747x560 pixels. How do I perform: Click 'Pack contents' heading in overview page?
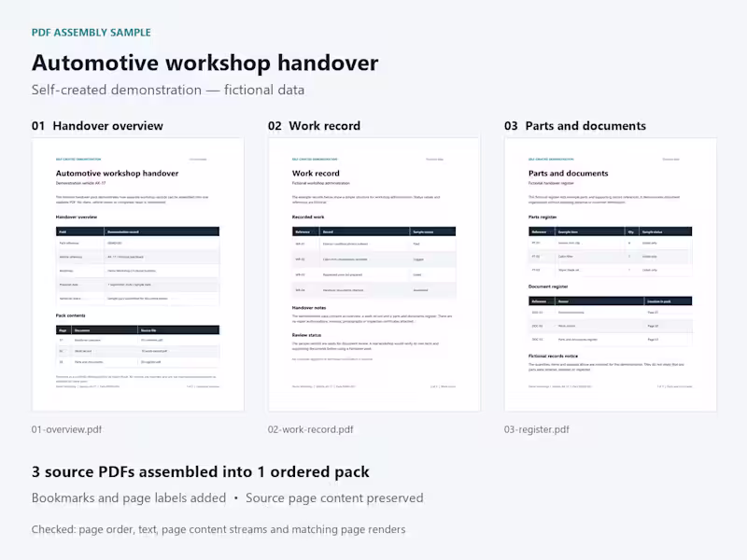coord(71,315)
